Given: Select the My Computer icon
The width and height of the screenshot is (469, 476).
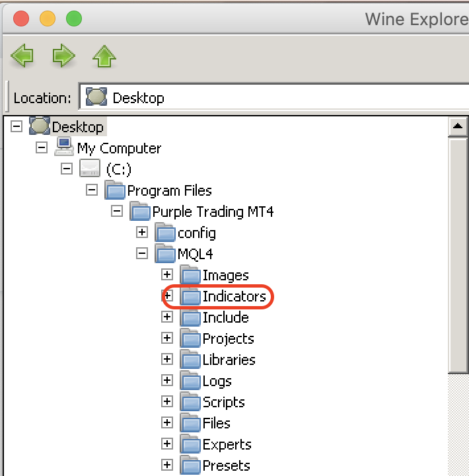Looking at the screenshot, I should pyautogui.click(x=64, y=147).
